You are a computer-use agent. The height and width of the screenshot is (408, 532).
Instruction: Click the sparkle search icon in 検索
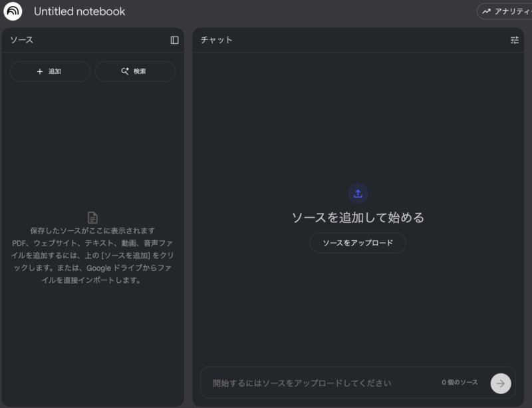(125, 71)
